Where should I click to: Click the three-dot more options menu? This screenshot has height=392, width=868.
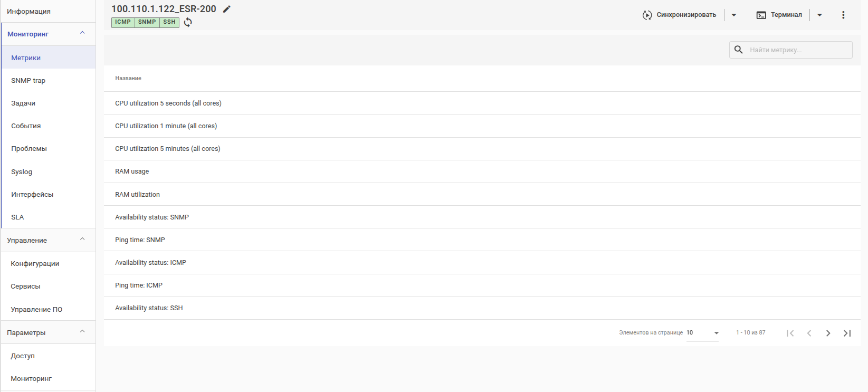coord(843,15)
